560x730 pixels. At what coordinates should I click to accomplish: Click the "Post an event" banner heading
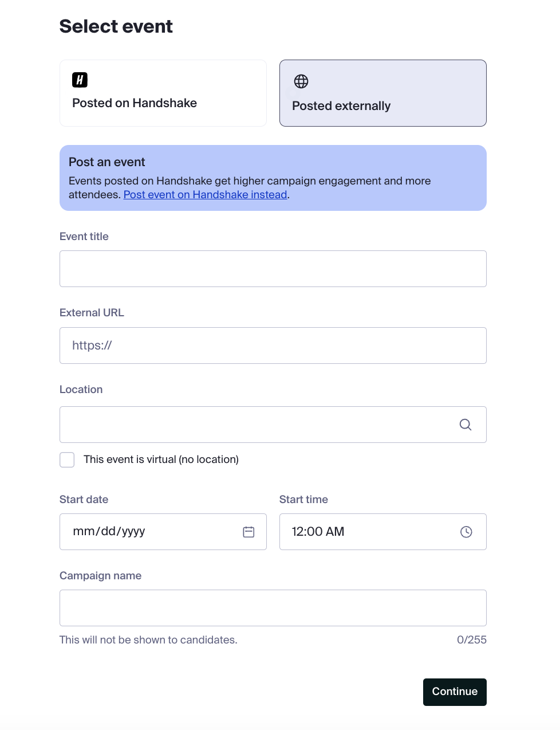point(107,162)
